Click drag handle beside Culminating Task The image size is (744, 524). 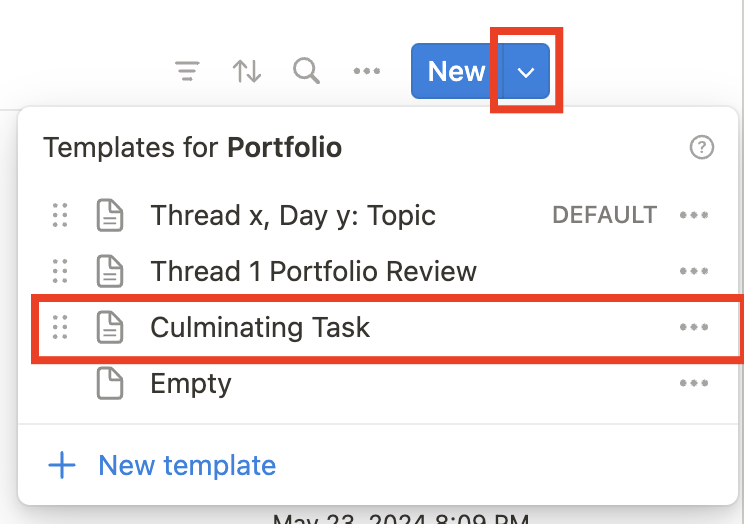tap(60, 327)
